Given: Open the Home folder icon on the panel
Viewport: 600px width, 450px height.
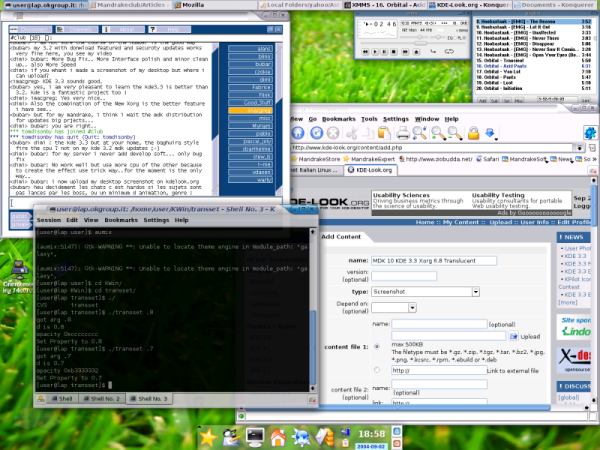Looking at the screenshot, I should [x=278, y=437].
